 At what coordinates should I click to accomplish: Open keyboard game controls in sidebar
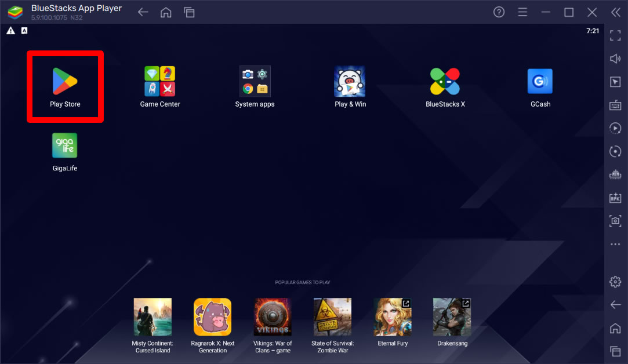[x=615, y=105]
